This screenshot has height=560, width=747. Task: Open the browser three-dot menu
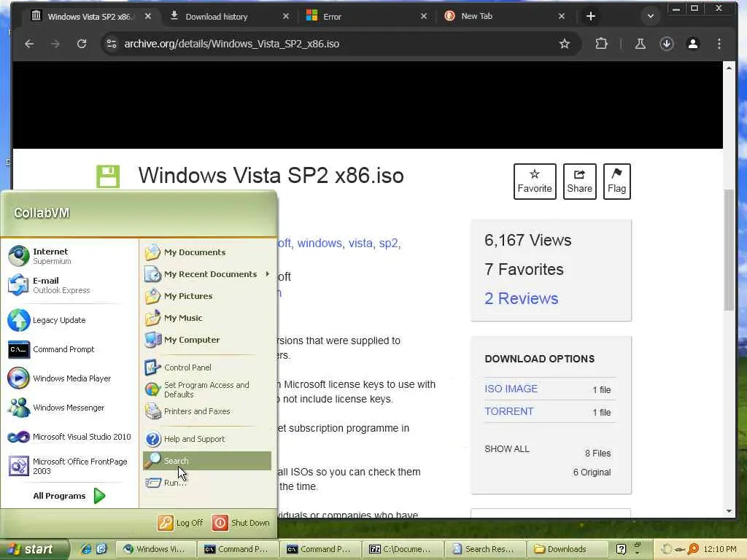click(719, 44)
